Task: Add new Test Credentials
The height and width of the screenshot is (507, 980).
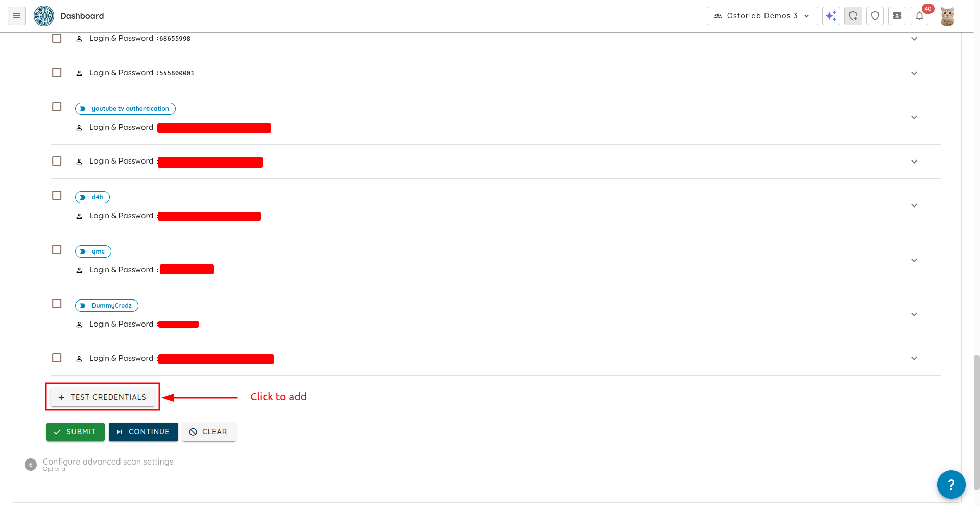Action: pos(103,397)
